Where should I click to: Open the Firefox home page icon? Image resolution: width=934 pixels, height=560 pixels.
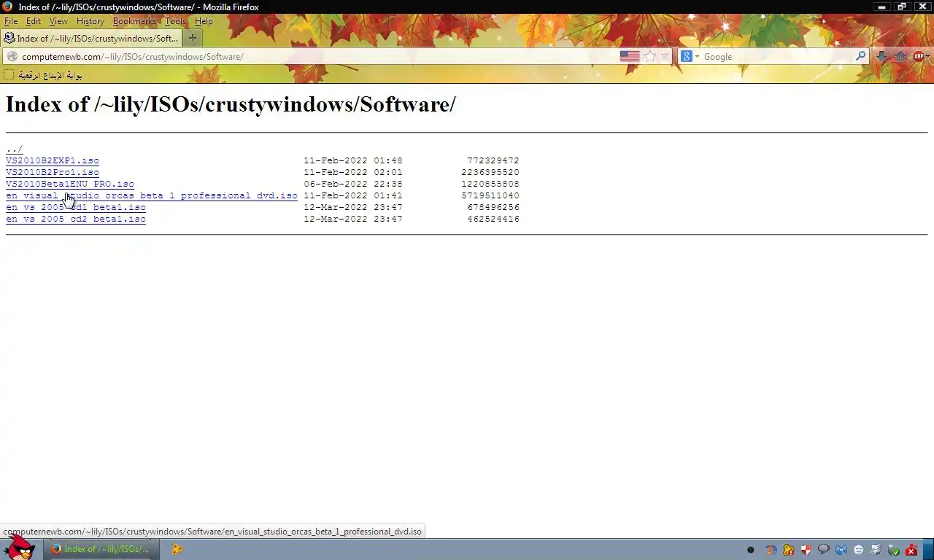[x=900, y=57]
